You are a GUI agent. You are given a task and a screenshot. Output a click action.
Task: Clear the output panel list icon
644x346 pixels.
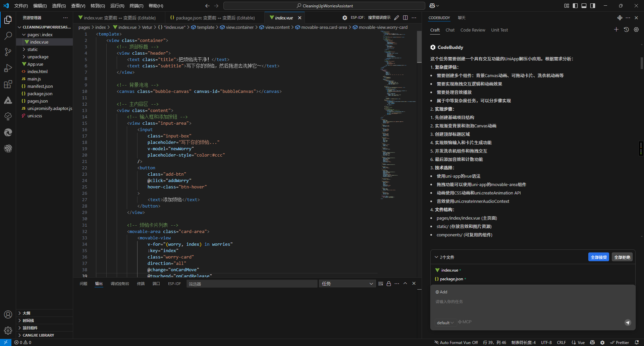point(381,284)
